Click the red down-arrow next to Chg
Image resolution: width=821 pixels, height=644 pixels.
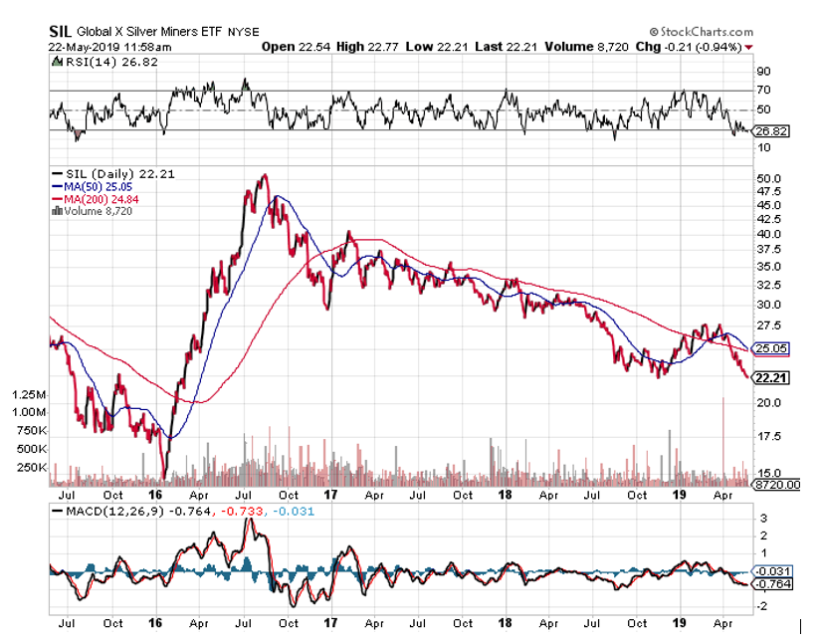click(x=748, y=47)
